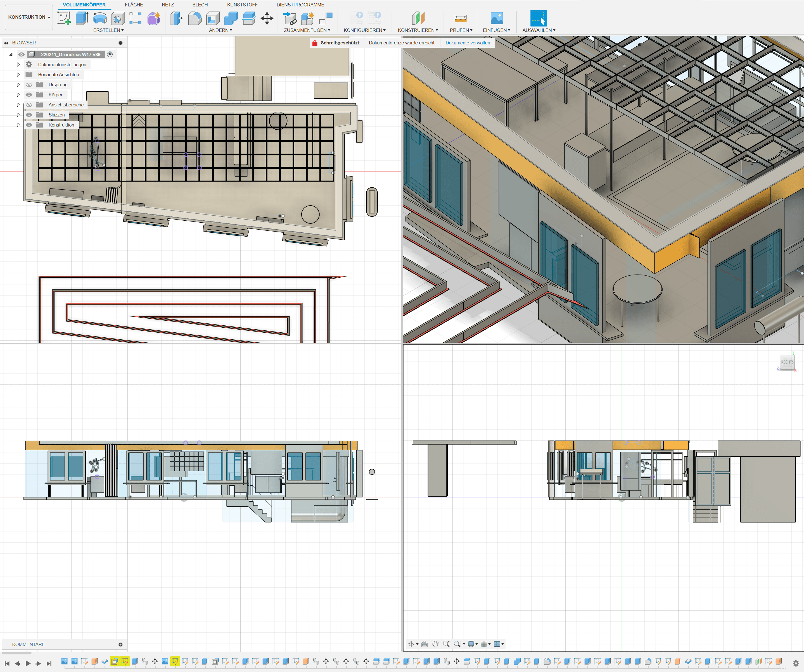Expand the Dokumenteinstellungen tree node

[18, 65]
